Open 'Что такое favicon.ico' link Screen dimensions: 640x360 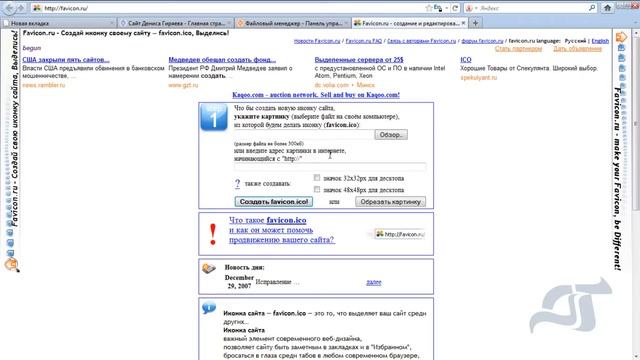pos(267,220)
